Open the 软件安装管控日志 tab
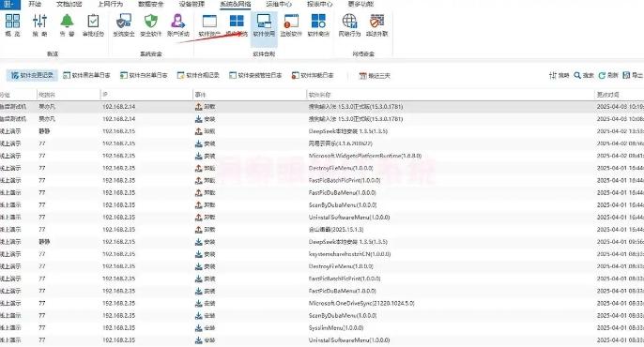 (255, 75)
